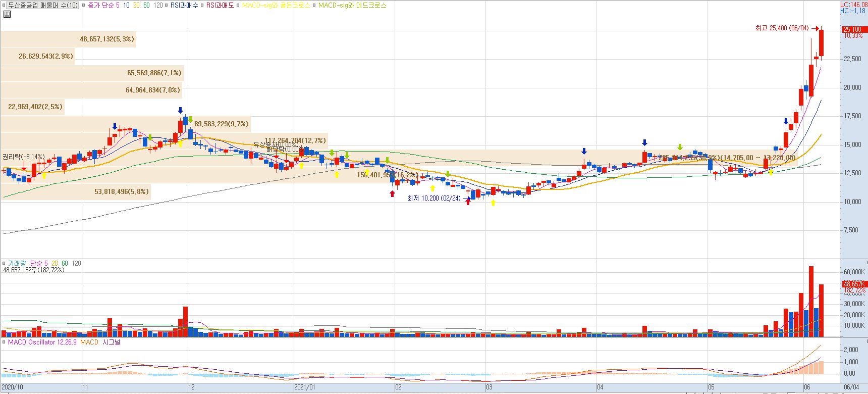This screenshot has width=868, height=394.
Task: Click the 06/04 date at axis end
Action: pos(851,387)
